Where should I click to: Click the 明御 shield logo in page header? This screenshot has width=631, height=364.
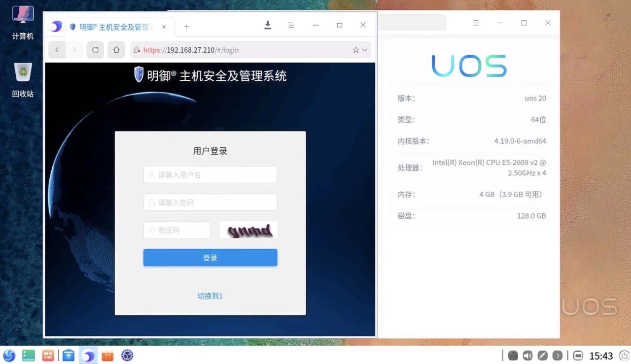pos(139,75)
